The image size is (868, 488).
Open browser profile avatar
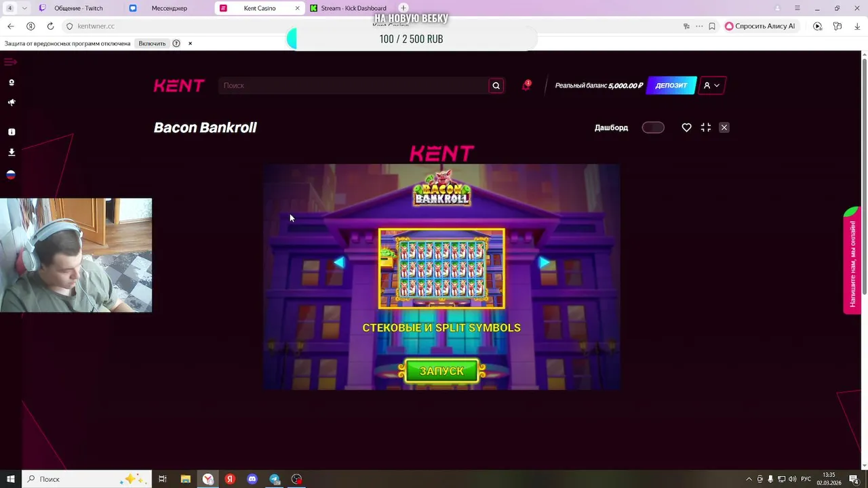(x=778, y=8)
